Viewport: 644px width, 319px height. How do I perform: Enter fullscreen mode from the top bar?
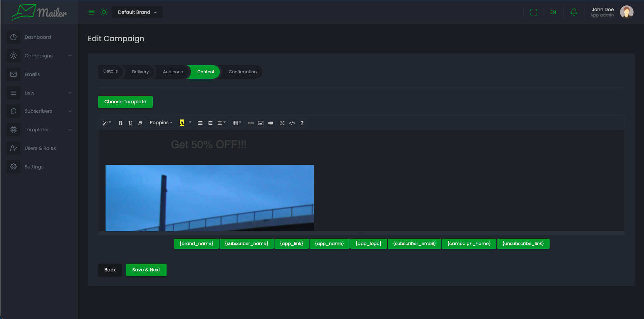point(533,12)
